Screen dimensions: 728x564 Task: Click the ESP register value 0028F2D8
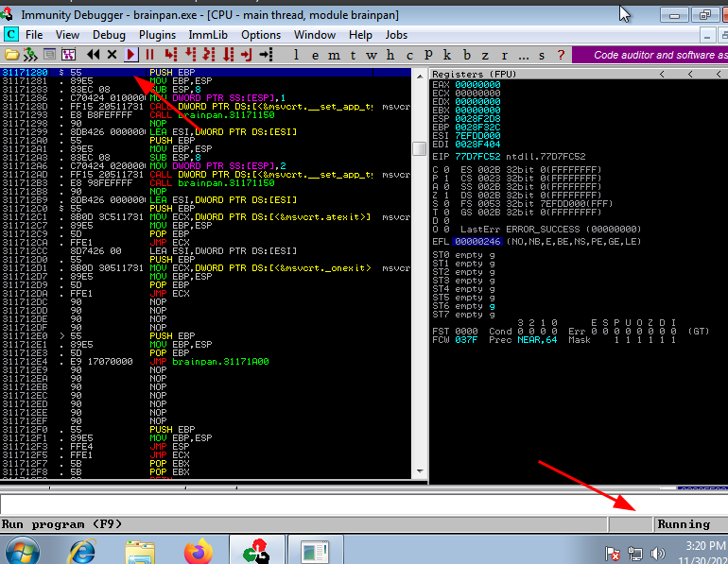click(477, 119)
